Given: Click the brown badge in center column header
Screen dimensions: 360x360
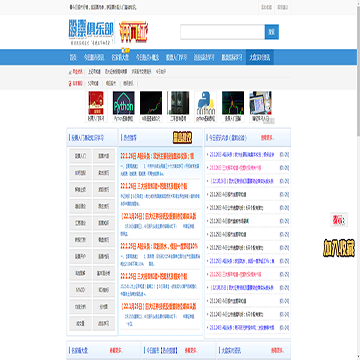Looking at the screenshot, I should [x=182, y=137].
